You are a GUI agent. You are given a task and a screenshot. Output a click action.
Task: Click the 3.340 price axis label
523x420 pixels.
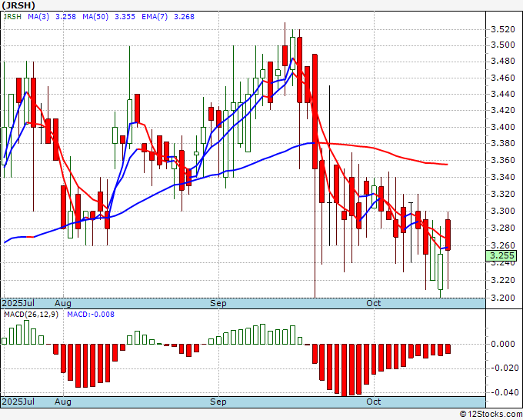click(x=503, y=177)
